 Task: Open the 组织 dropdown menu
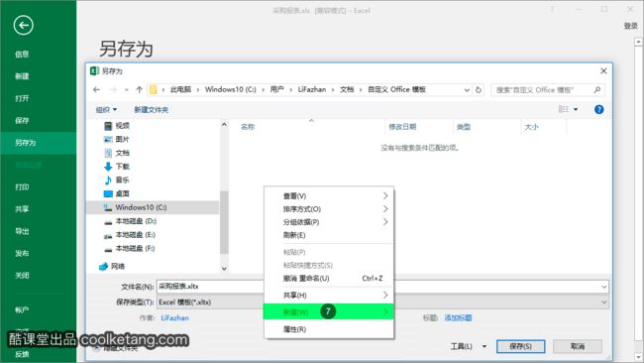(x=106, y=110)
